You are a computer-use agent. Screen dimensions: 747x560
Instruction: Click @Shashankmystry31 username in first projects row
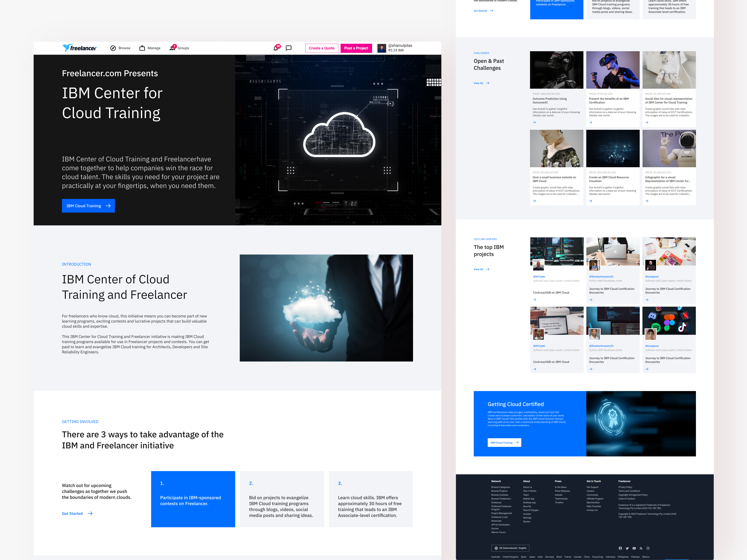tap(601, 276)
